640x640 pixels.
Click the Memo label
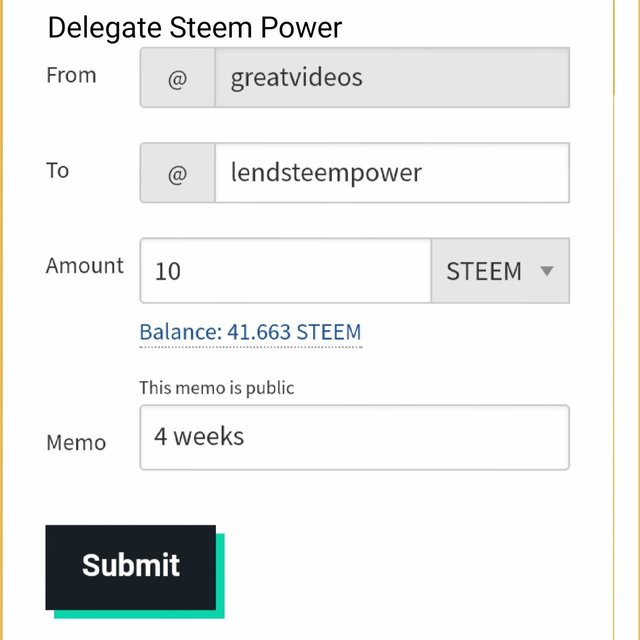76,443
